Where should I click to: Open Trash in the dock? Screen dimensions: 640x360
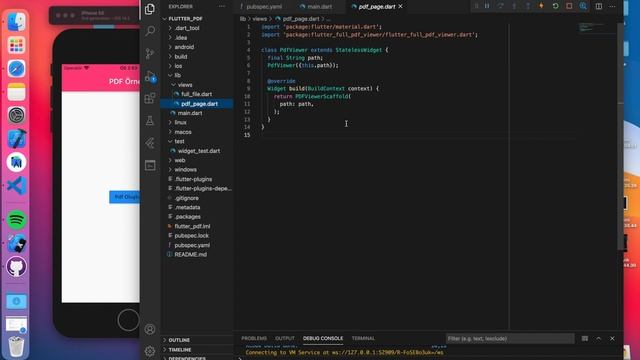point(16,346)
